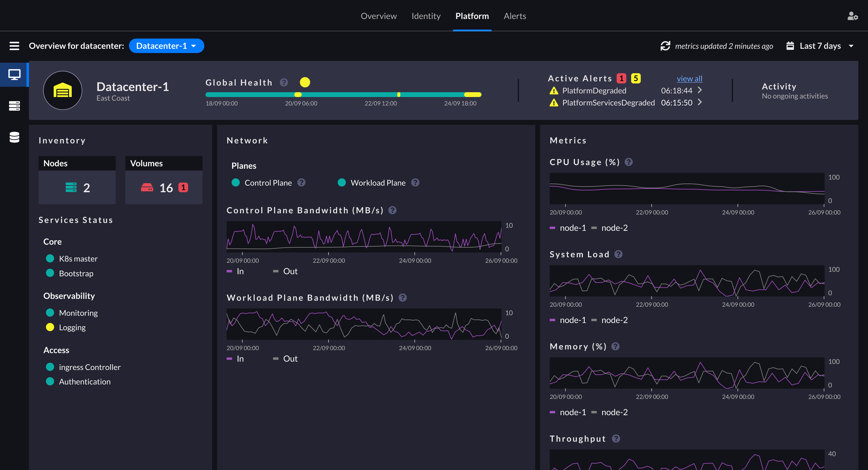Viewport: 868px width, 470px height.
Task: Click the Control Plane Bandwidth chart
Action: click(x=364, y=237)
